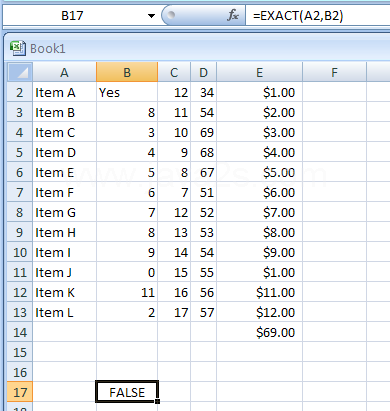Click cell containing Item J

pos(64,272)
